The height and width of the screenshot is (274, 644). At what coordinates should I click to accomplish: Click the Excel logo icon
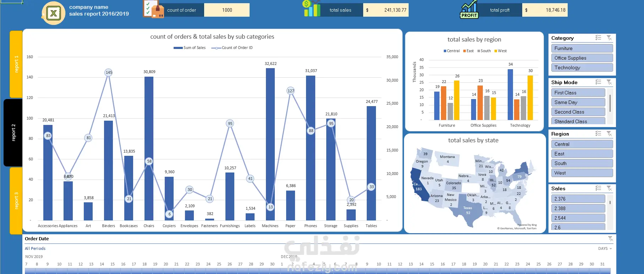click(54, 13)
